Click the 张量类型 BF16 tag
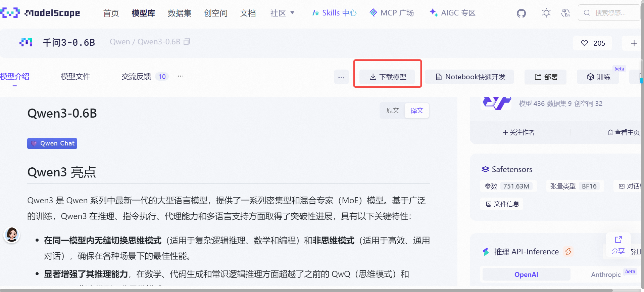Viewport: 644px width, 292px height. 575,186
